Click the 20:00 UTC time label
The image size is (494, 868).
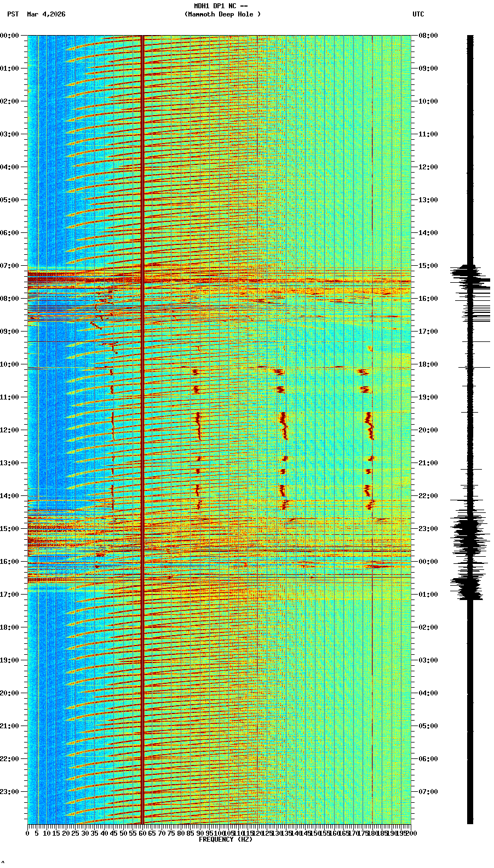(428, 430)
